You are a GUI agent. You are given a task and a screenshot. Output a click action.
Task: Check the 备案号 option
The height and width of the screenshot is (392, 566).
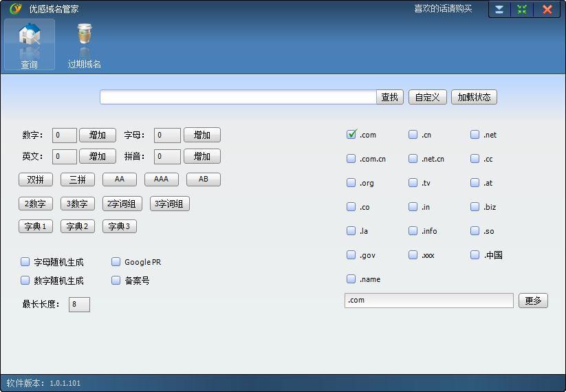[116, 281]
